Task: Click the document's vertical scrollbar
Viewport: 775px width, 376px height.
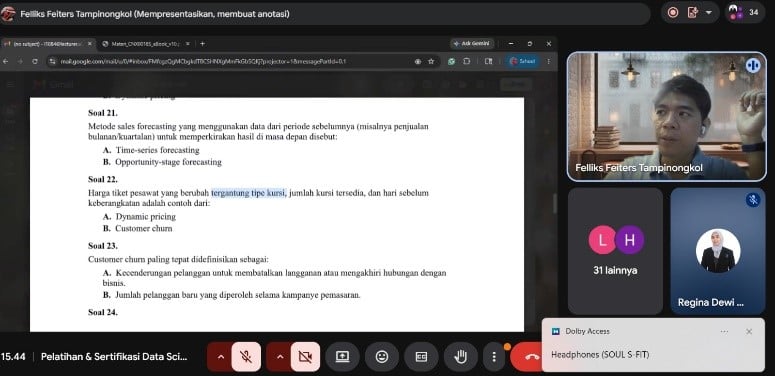Action: [x=555, y=205]
